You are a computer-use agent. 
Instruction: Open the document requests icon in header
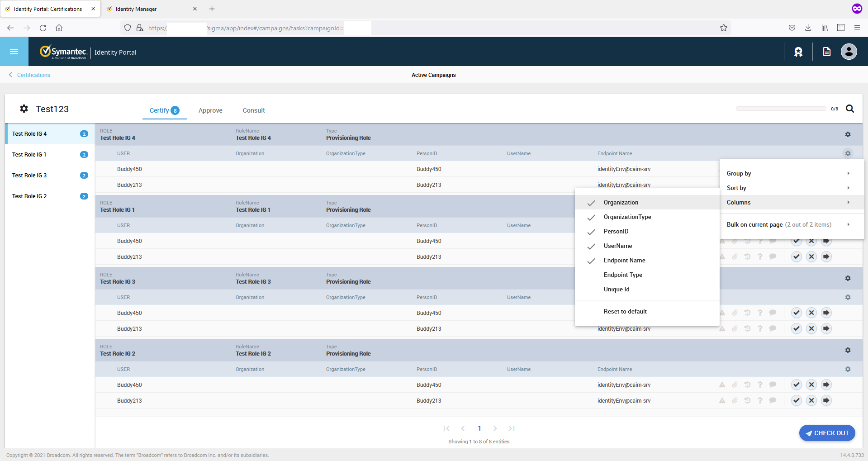click(826, 52)
